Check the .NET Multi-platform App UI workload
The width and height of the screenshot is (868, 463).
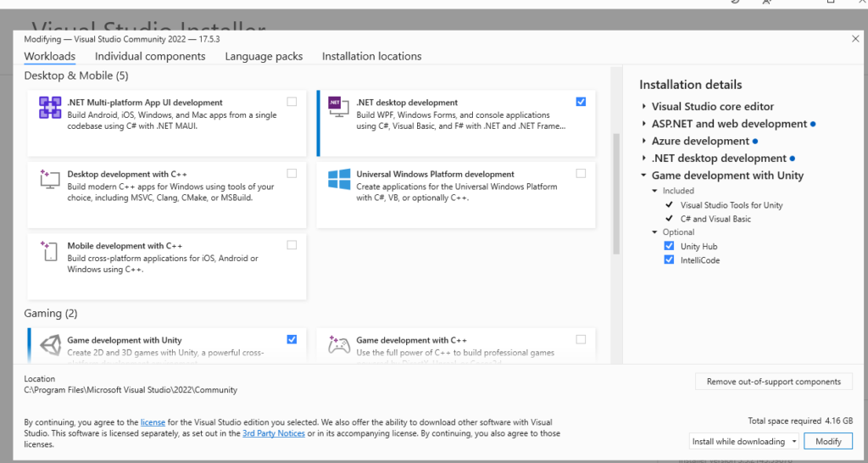[x=292, y=102]
